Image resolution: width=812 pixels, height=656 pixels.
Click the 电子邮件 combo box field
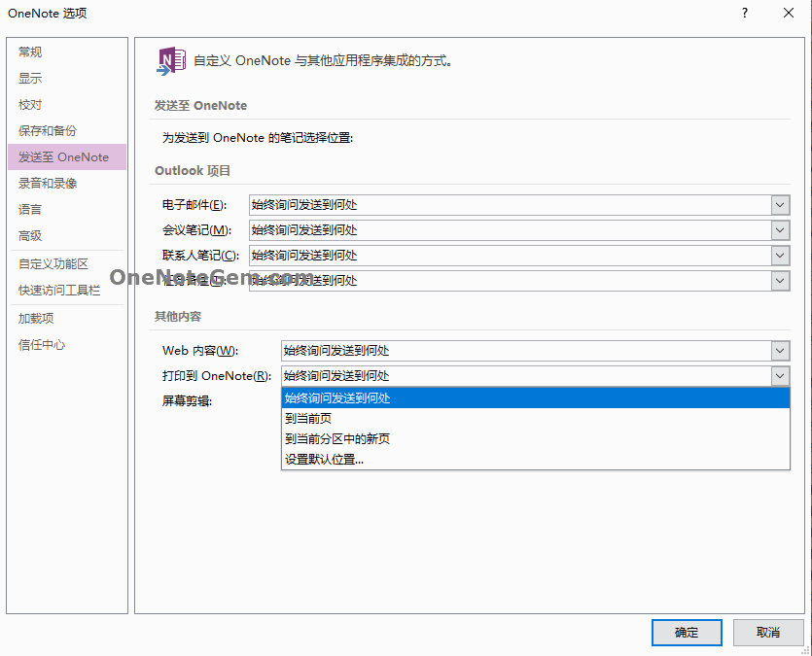[x=519, y=205]
